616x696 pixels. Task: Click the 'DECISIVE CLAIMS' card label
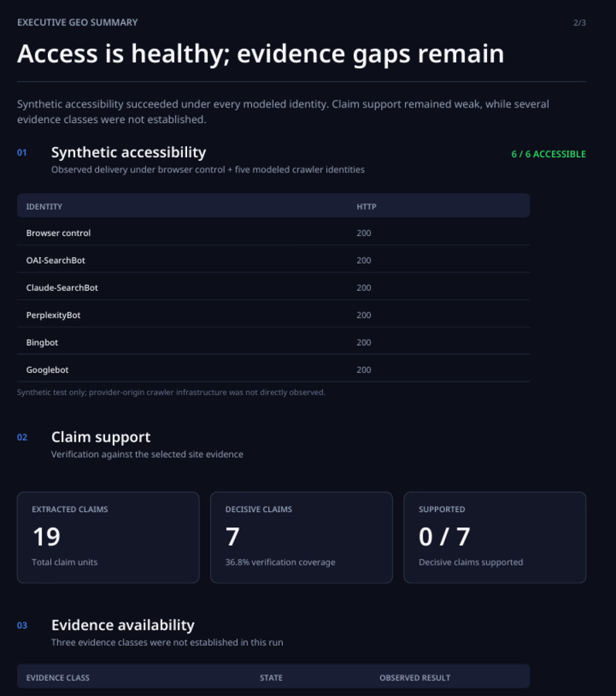point(259,509)
